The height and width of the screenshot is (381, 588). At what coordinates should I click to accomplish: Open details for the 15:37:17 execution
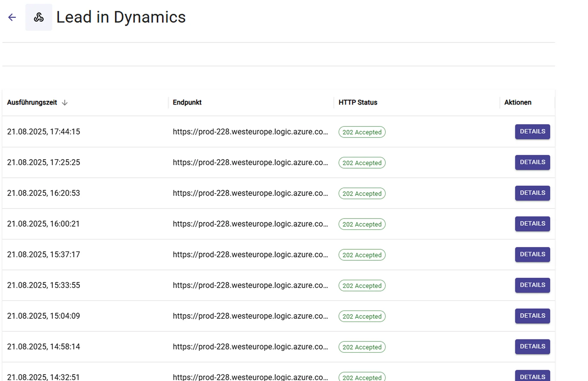[x=533, y=254]
